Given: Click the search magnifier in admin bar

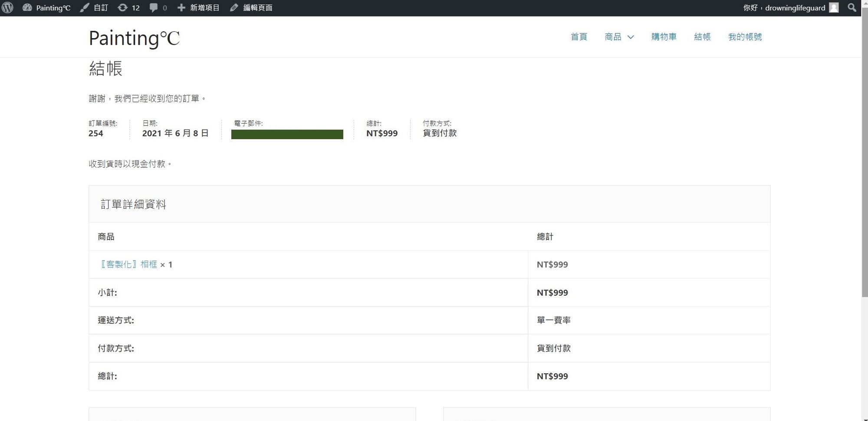Looking at the screenshot, I should (x=852, y=8).
